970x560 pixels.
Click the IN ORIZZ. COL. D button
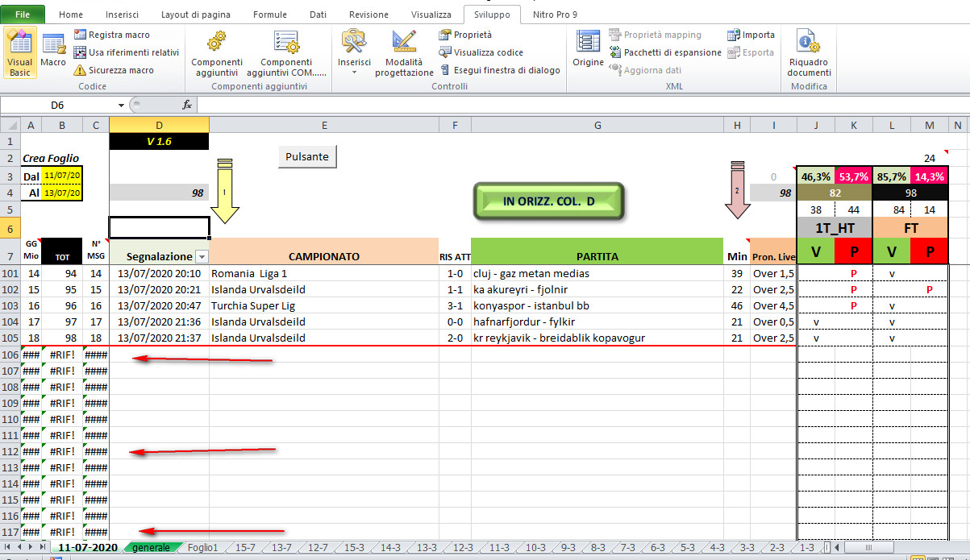pyautogui.click(x=548, y=201)
